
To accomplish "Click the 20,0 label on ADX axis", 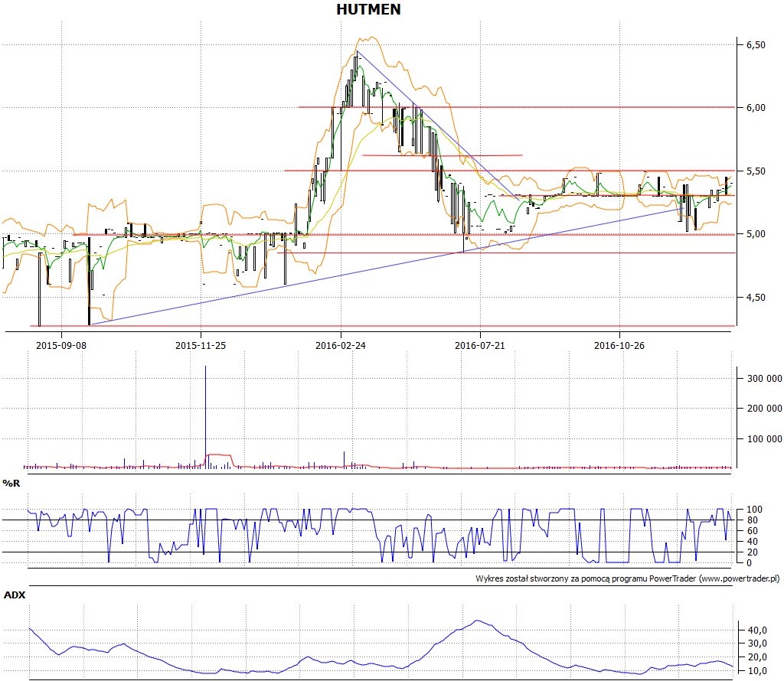I will pos(757,658).
